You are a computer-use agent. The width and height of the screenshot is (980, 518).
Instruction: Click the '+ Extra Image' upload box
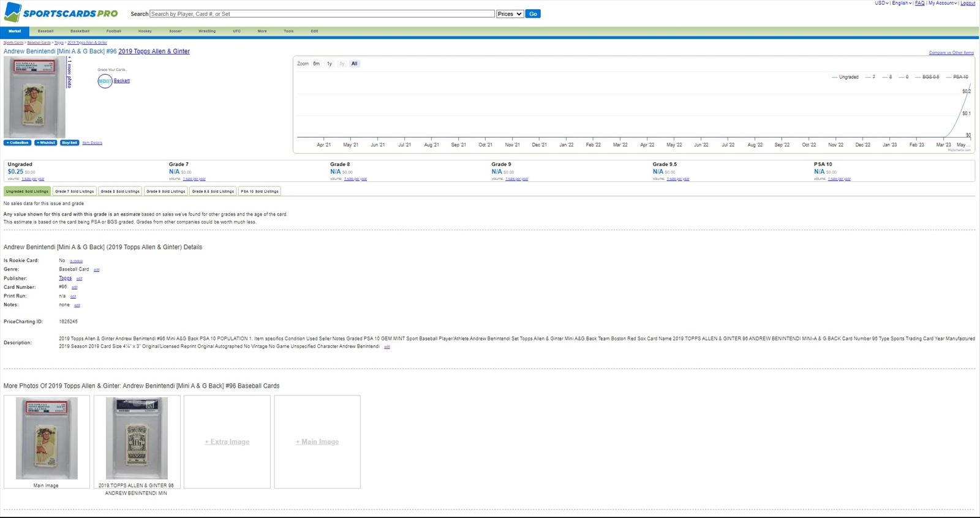[227, 441]
